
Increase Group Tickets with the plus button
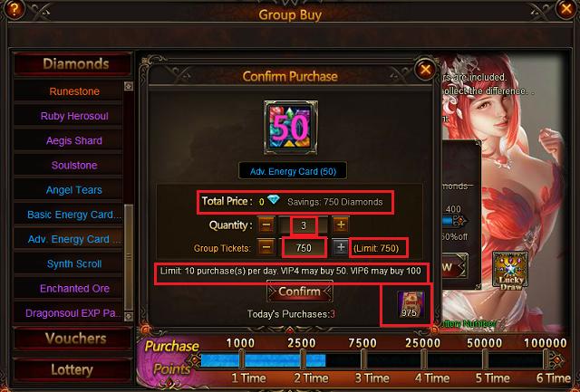click(x=341, y=247)
